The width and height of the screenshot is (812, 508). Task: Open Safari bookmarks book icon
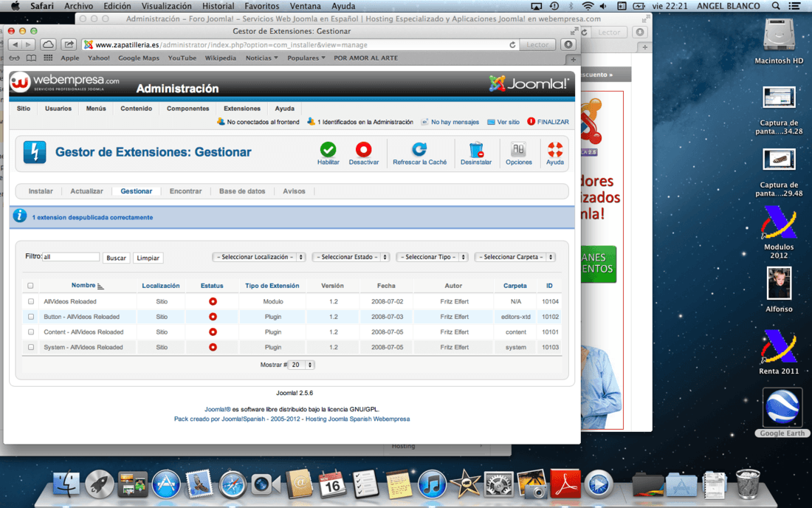click(x=31, y=58)
